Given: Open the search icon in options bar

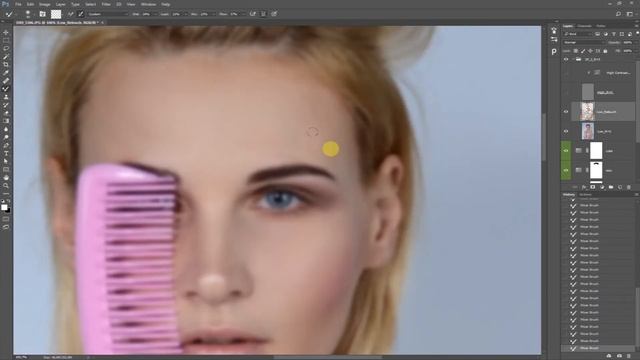Looking at the screenshot, I should 618,14.
